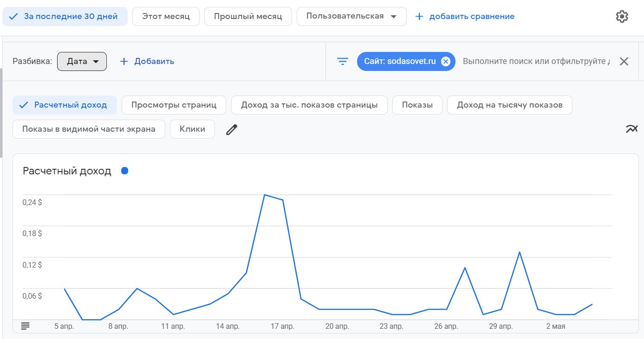Screen dimensions: 644x339
Task: Open chart legend list icon
Action: coord(26,326)
